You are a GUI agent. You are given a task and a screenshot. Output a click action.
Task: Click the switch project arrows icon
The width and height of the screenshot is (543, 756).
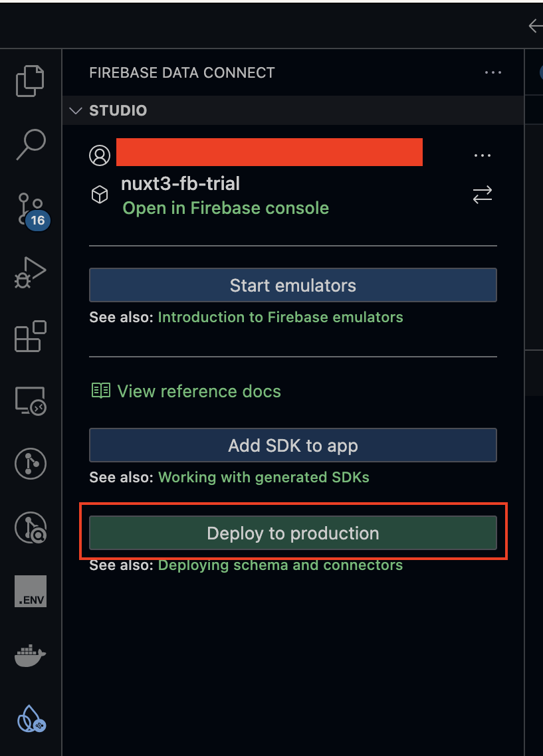pos(482,195)
